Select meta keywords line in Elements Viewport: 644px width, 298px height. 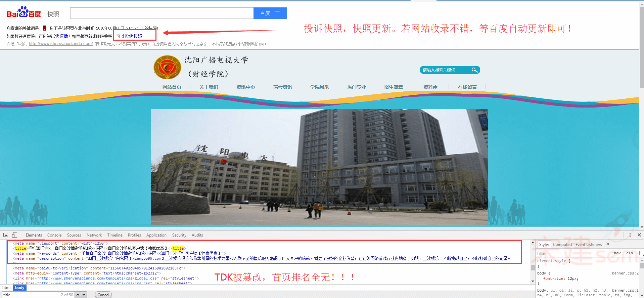coord(119,253)
